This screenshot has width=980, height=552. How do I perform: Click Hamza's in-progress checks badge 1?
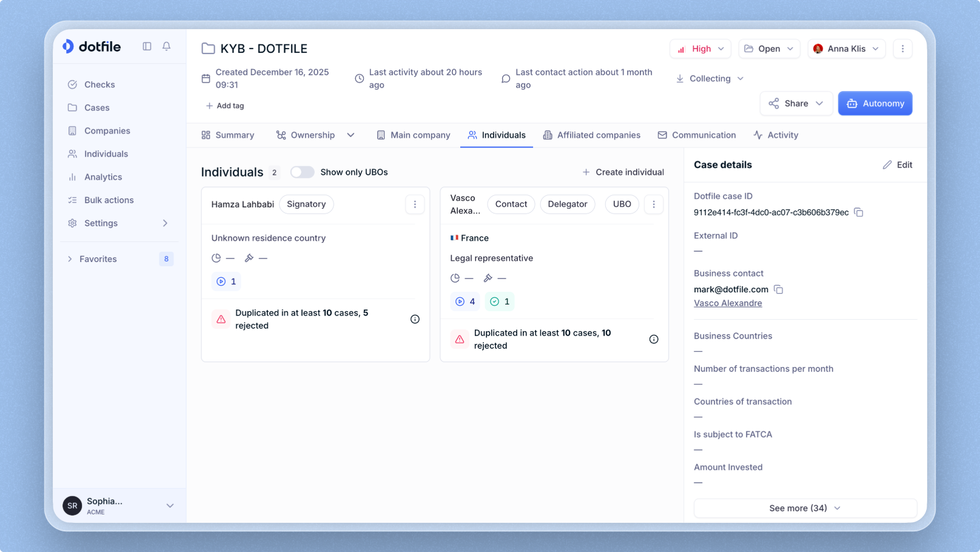(x=226, y=281)
